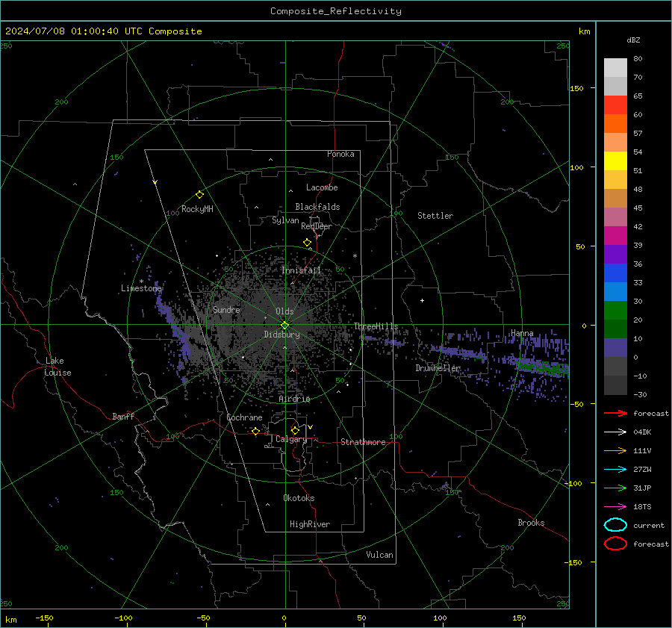Click the Strathmore city label
Image resolution: width=672 pixels, height=628 pixels.
363,442
